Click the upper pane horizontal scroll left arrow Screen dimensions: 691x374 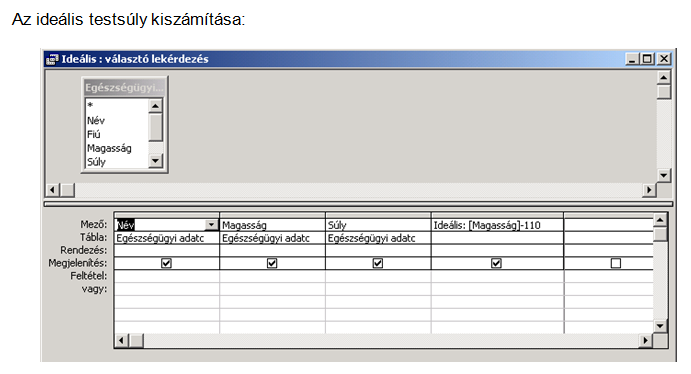[x=52, y=190]
